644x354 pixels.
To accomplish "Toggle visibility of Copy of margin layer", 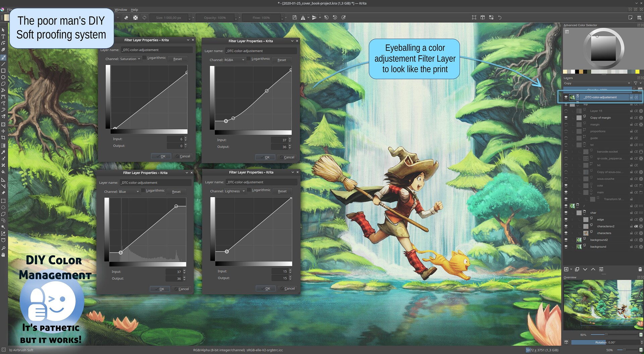I will point(566,118).
